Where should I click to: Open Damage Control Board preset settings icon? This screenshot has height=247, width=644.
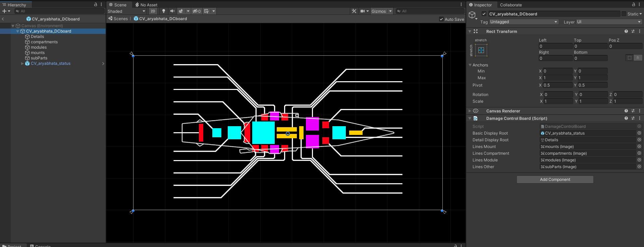coord(633,118)
